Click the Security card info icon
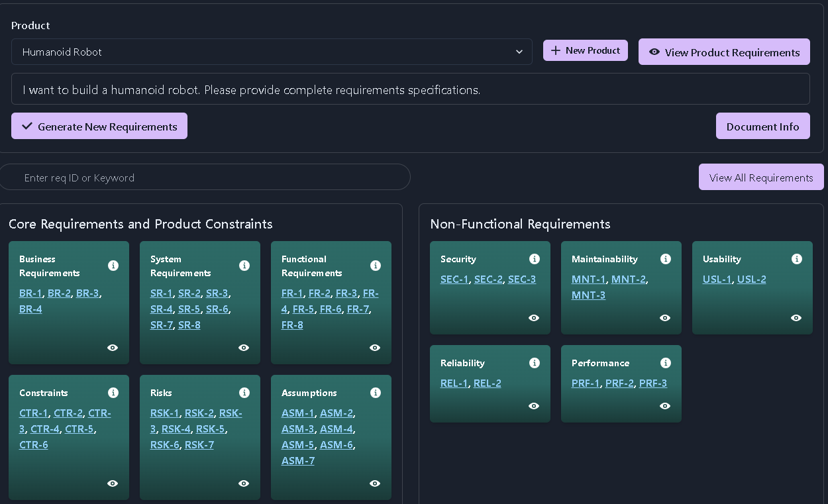Image resolution: width=828 pixels, height=504 pixels. [535, 259]
